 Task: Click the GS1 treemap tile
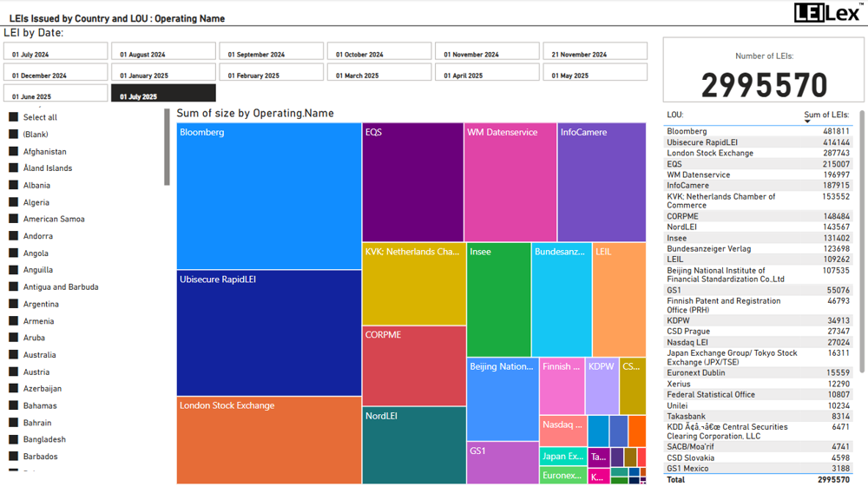point(503,463)
